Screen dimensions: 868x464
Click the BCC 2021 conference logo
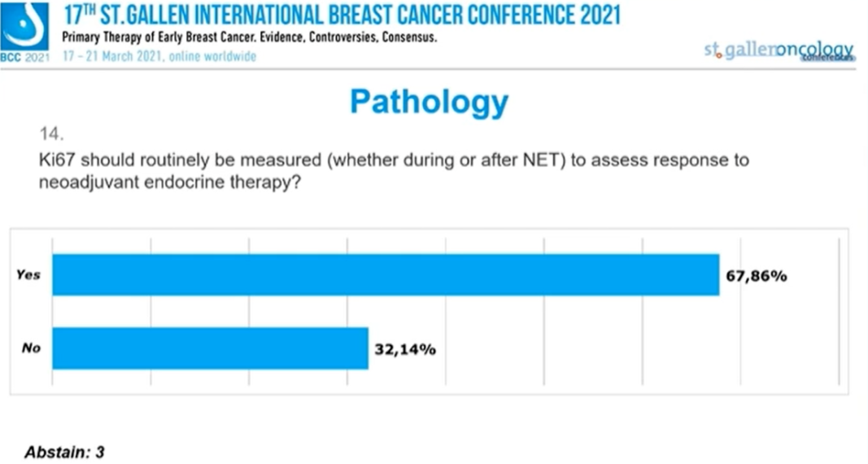(24, 31)
